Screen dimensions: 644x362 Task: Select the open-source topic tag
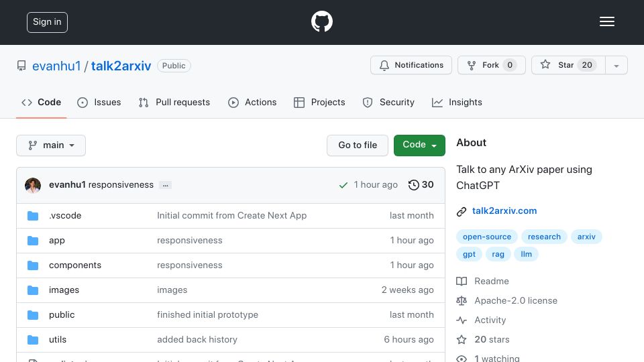coord(487,237)
